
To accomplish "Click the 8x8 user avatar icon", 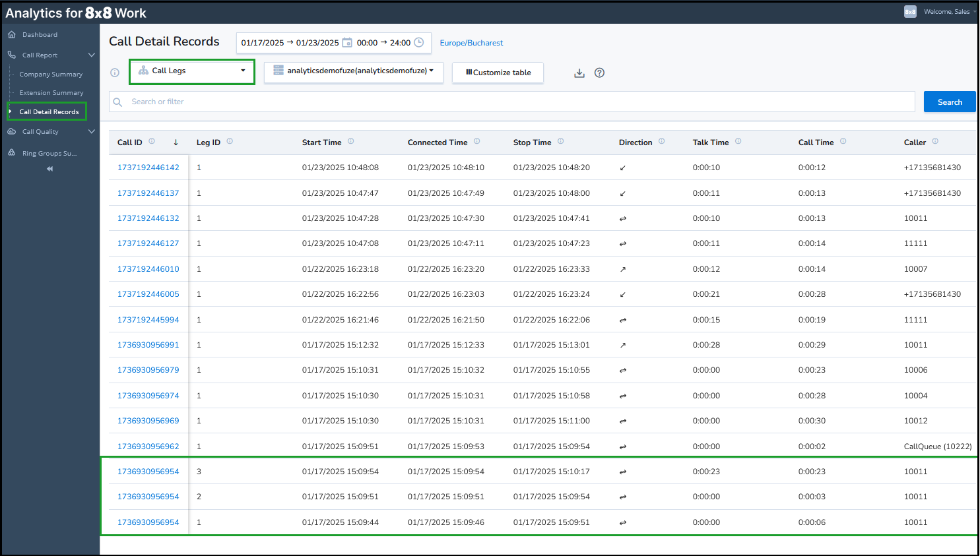I will (x=910, y=11).
